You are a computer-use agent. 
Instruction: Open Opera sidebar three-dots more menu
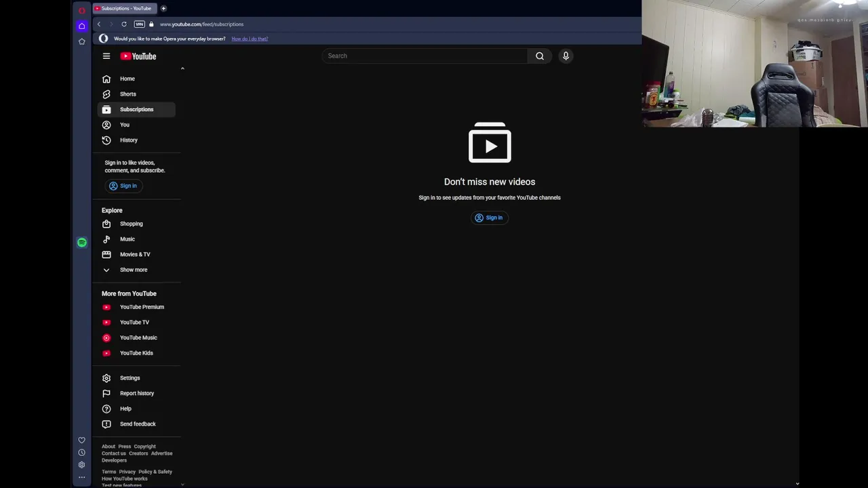(x=82, y=477)
